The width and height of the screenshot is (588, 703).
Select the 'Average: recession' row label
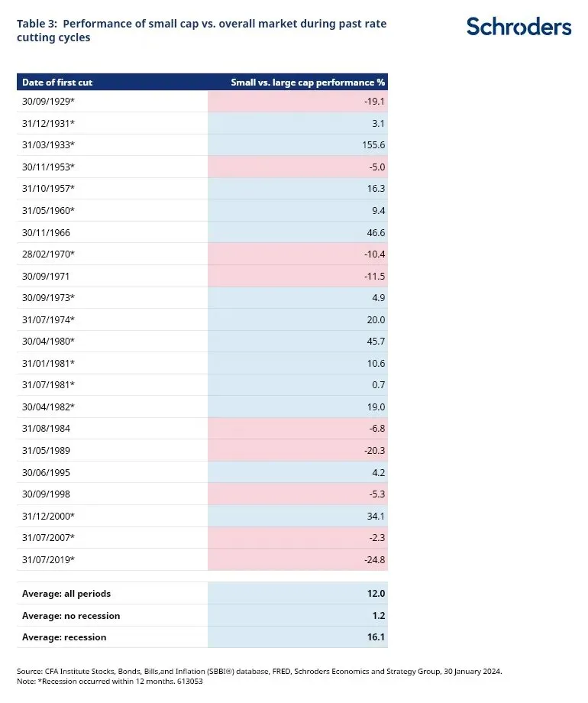[64, 637]
